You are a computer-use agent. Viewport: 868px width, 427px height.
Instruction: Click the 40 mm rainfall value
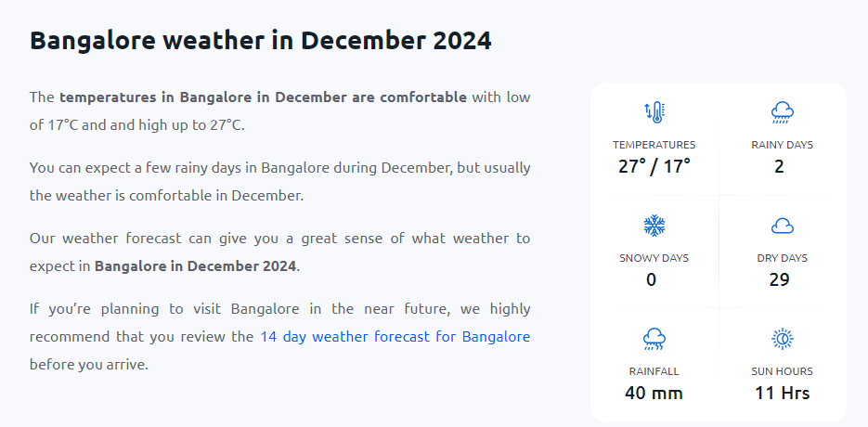tap(654, 394)
